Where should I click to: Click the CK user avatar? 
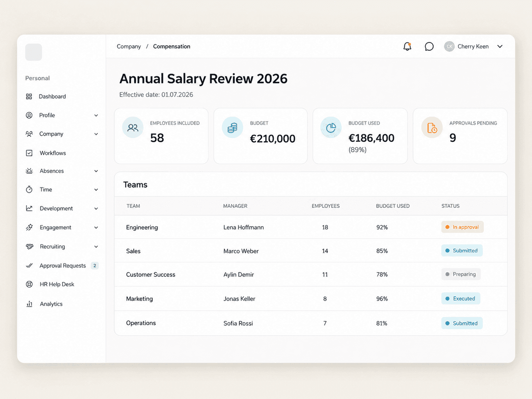[449, 47]
